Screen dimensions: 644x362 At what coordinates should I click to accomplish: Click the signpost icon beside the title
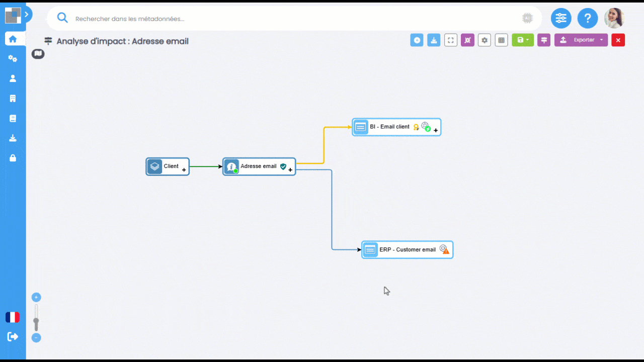coord(48,41)
